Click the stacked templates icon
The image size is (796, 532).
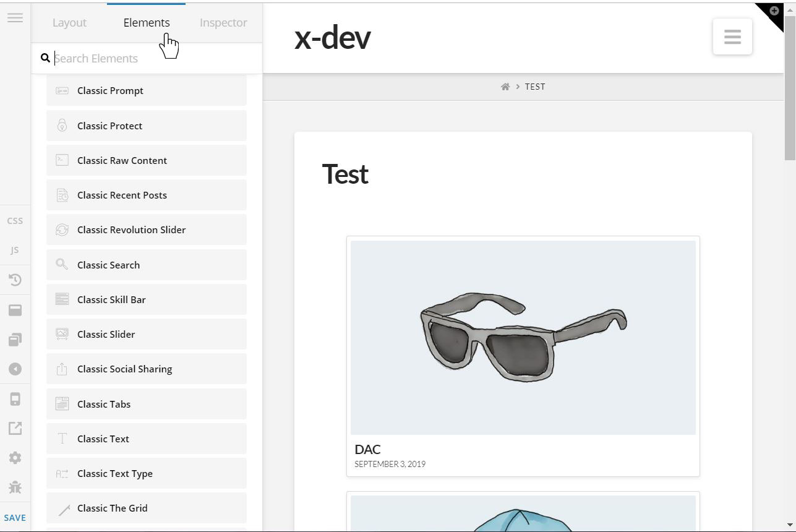click(15, 340)
